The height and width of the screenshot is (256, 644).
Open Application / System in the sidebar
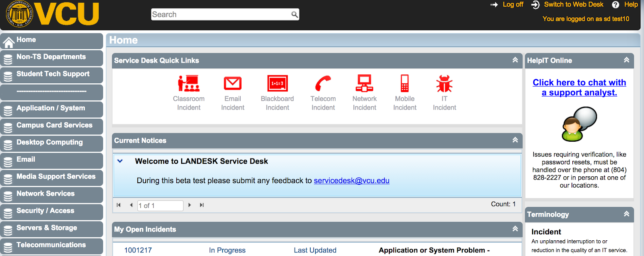point(52,109)
